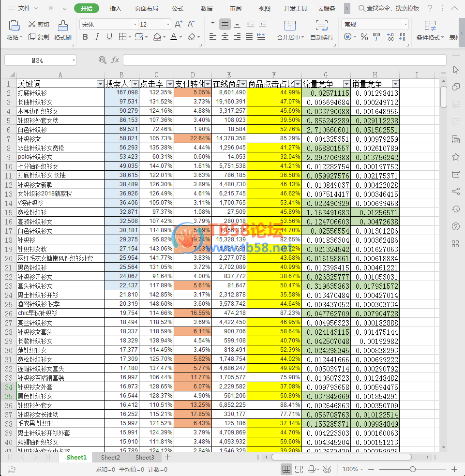Toggle italic formatting
The width and height of the screenshot is (465, 476).
[97, 37]
